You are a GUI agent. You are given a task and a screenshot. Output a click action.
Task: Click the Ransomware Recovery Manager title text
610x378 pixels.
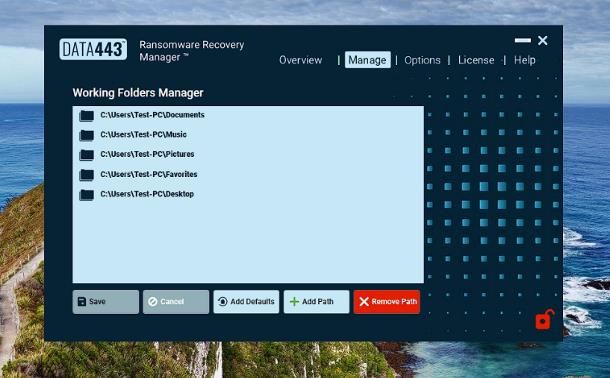191,51
